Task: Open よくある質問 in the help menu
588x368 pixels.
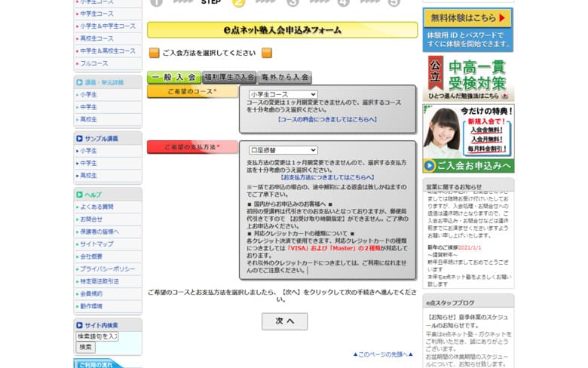Action: coord(96,207)
